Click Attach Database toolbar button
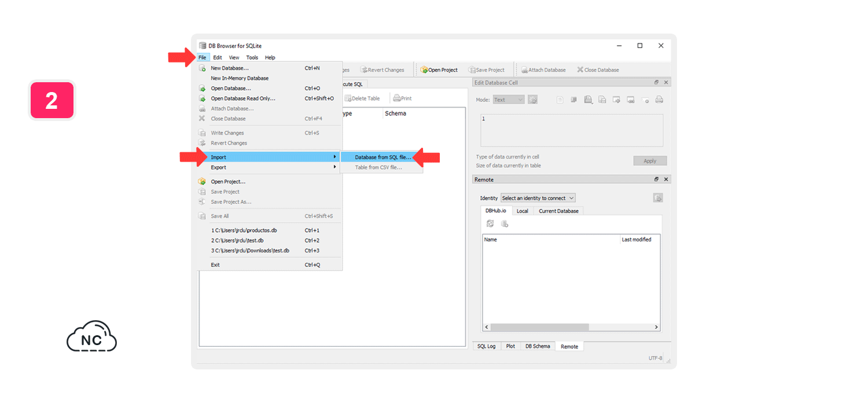This screenshot has width=868, height=403. click(543, 70)
